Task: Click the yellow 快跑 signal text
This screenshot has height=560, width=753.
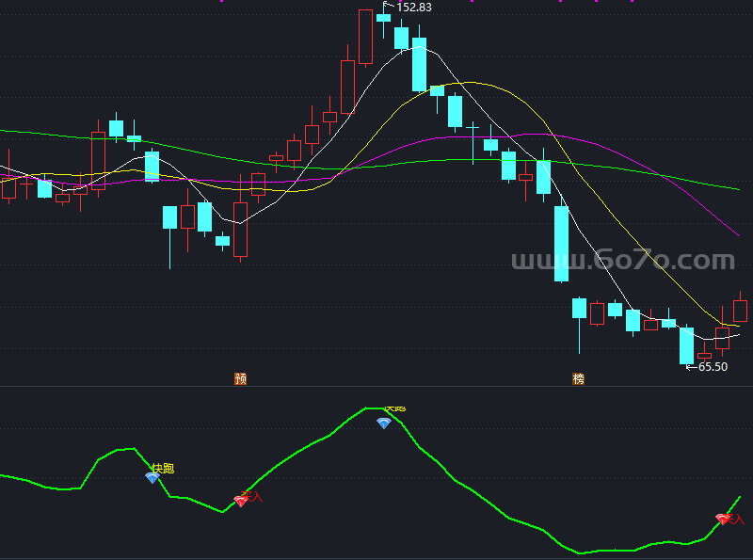Action: click(x=163, y=467)
